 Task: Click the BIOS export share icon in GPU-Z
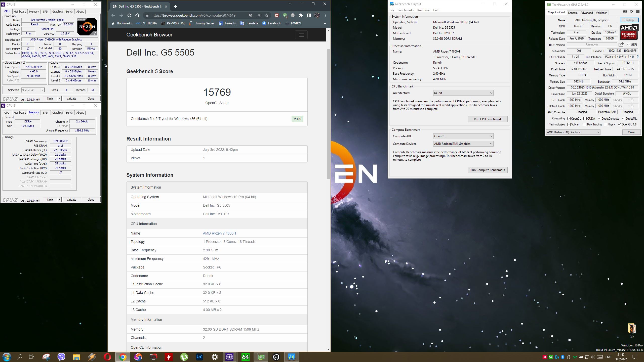pos(621,44)
